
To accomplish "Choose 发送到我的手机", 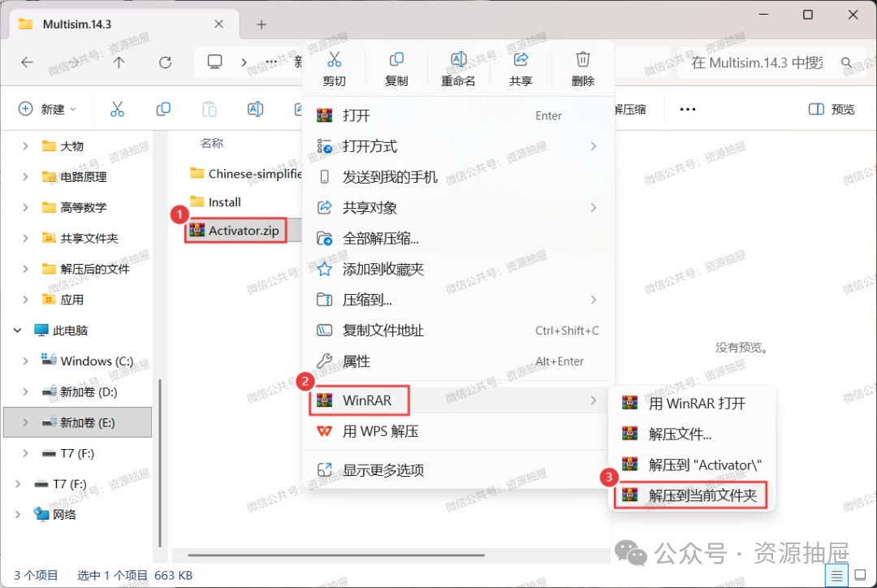I will pos(458,177).
